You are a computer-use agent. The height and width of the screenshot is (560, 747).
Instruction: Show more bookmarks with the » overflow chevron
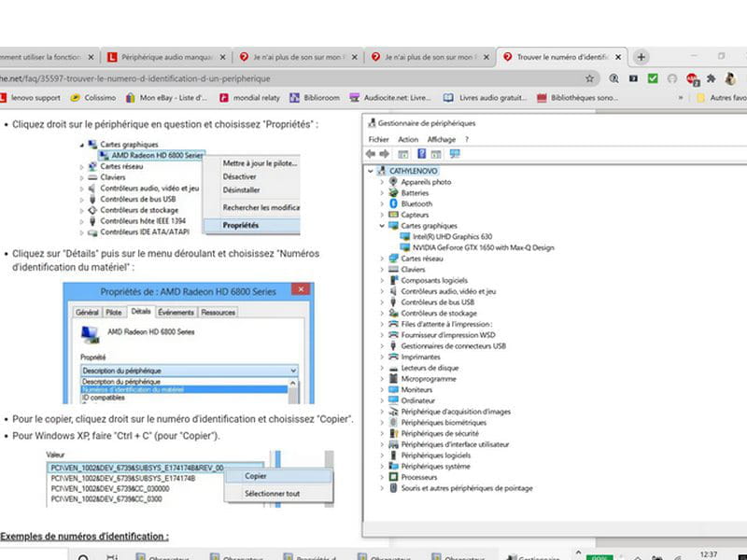tap(681, 98)
